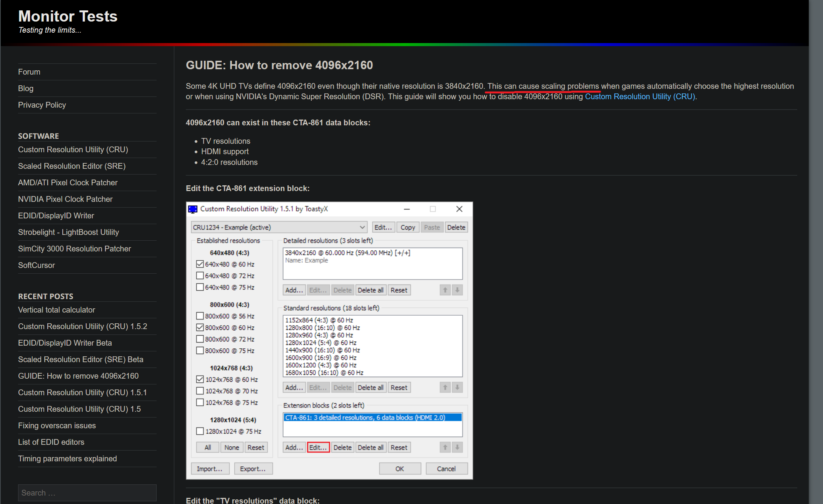Click move down arrow in Standard resolutions

(457, 388)
